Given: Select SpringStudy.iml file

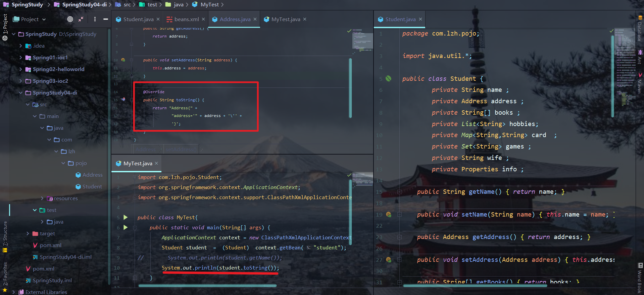Looking at the screenshot, I should [49, 280].
